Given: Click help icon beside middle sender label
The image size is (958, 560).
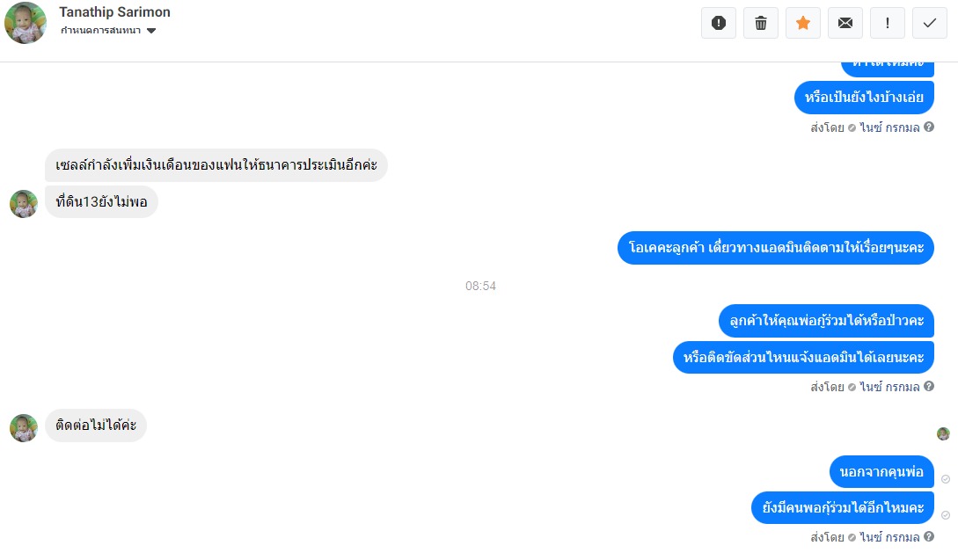Looking at the screenshot, I should [929, 387].
